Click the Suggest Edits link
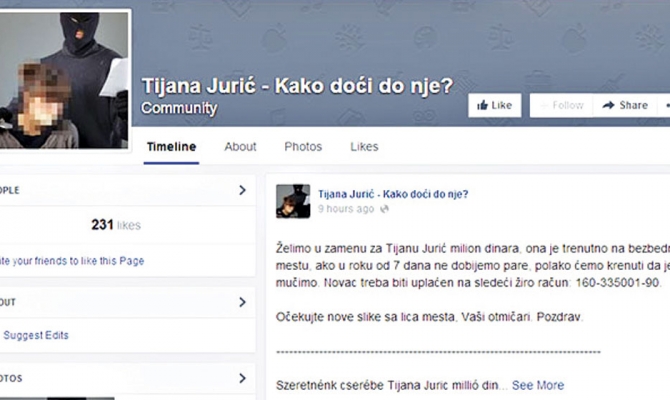The width and height of the screenshot is (670, 400). pyautogui.click(x=37, y=334)
